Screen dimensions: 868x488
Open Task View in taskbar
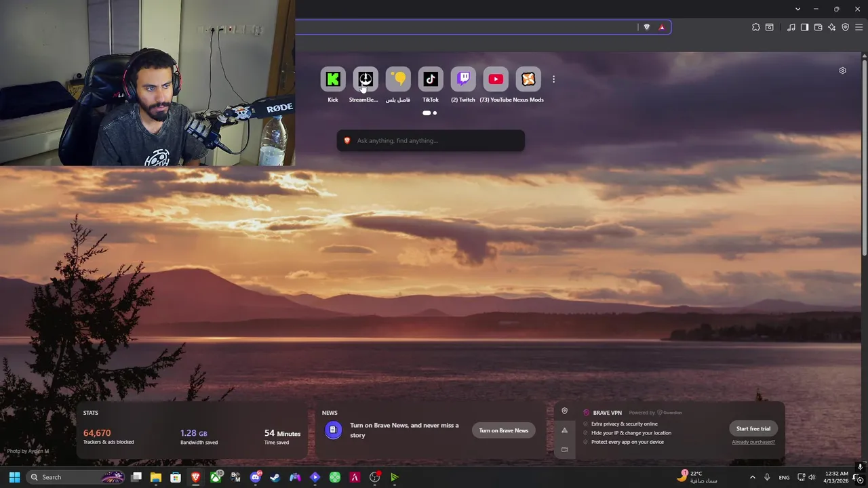click(x=136, y=477)
